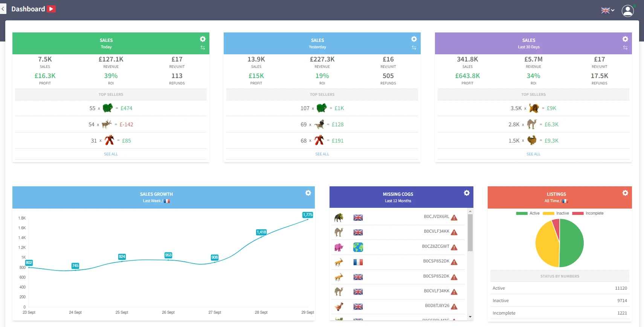Screen dimensions: 644x327
Task: Click the 39% ROI value
Action: point(111,76)
